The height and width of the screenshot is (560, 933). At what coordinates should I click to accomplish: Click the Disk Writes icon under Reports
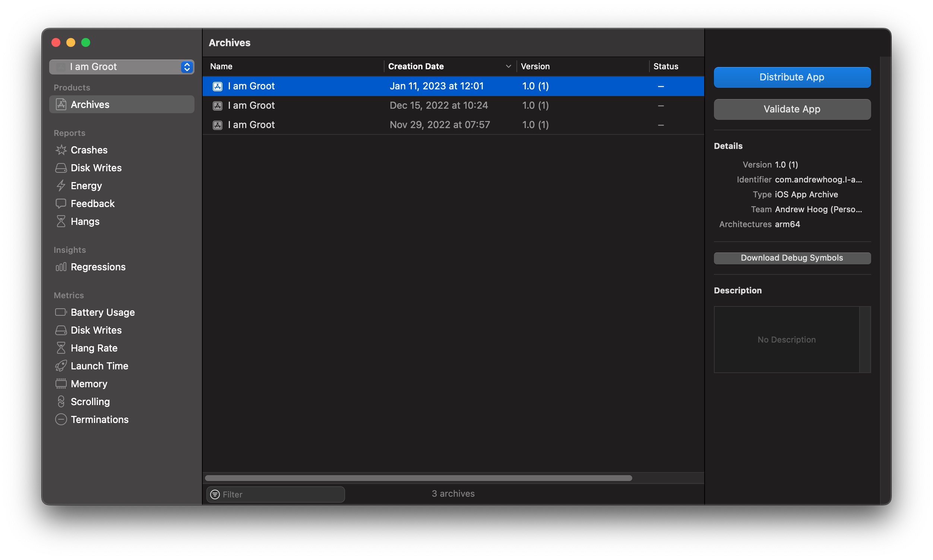coord(61,168)
